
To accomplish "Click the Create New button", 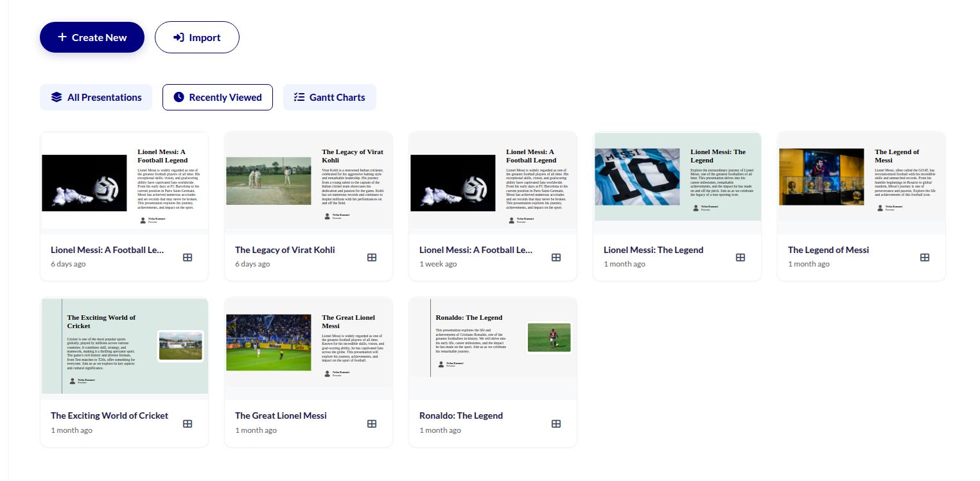I will point(92,37).
